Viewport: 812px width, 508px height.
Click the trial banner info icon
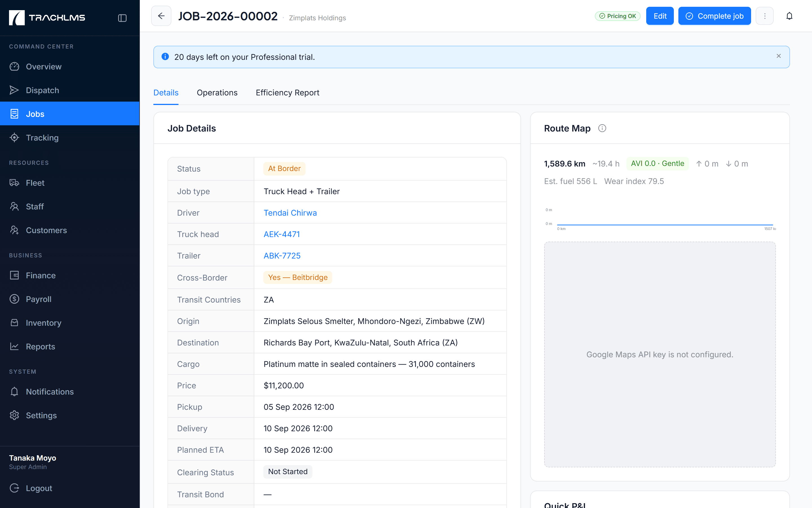click(165, 56)
